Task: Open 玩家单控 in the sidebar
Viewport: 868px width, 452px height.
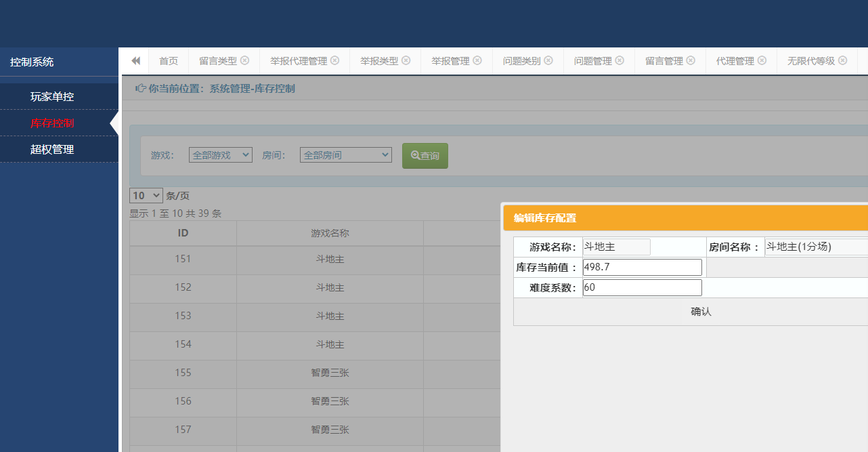Action: point(52,97)
